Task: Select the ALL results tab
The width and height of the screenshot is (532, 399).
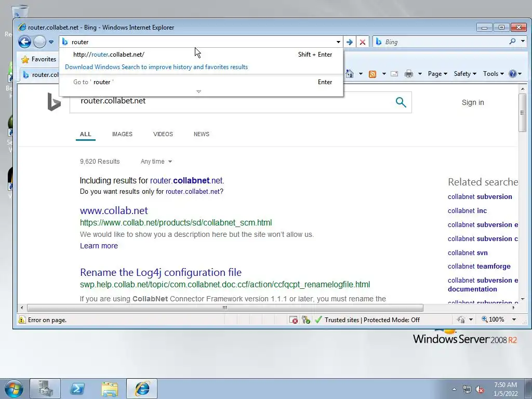Action: pyautogui.click(x=86, y=134)
